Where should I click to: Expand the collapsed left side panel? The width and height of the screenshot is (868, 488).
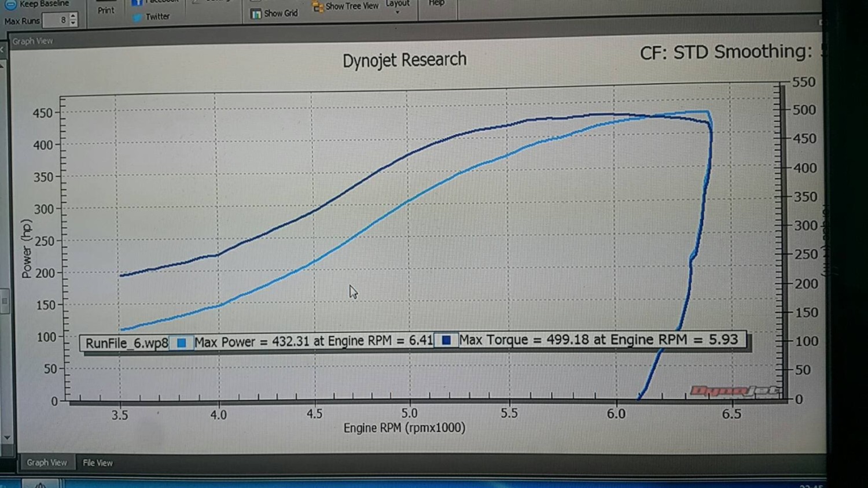[2, 50]
